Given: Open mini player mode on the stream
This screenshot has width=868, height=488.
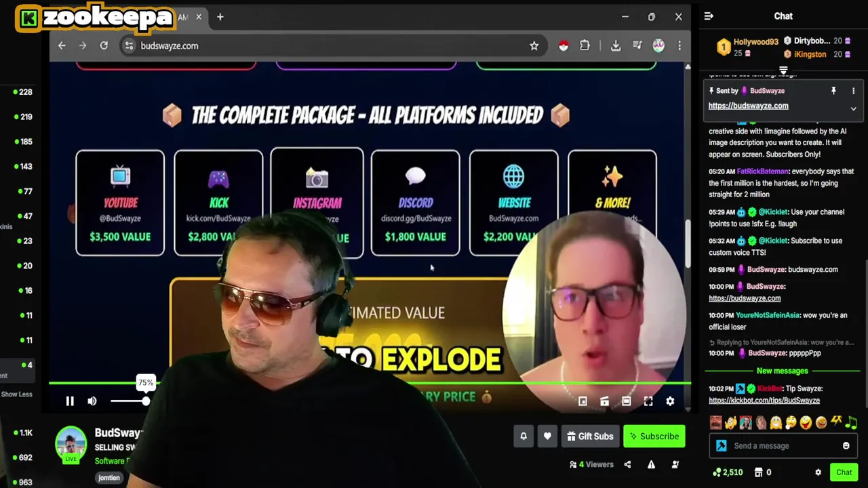Looking at the screenshot, I should click(583, 401).
